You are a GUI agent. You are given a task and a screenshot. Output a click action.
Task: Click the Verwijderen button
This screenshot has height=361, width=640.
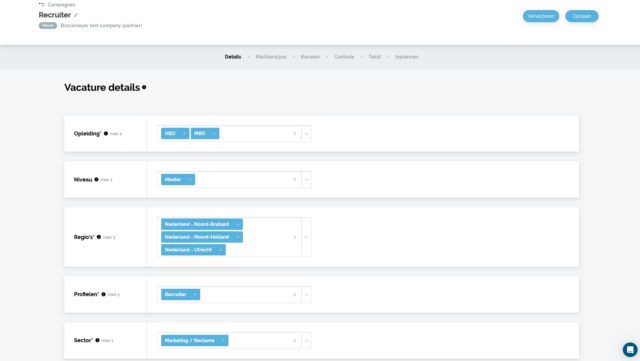(541, 16)
